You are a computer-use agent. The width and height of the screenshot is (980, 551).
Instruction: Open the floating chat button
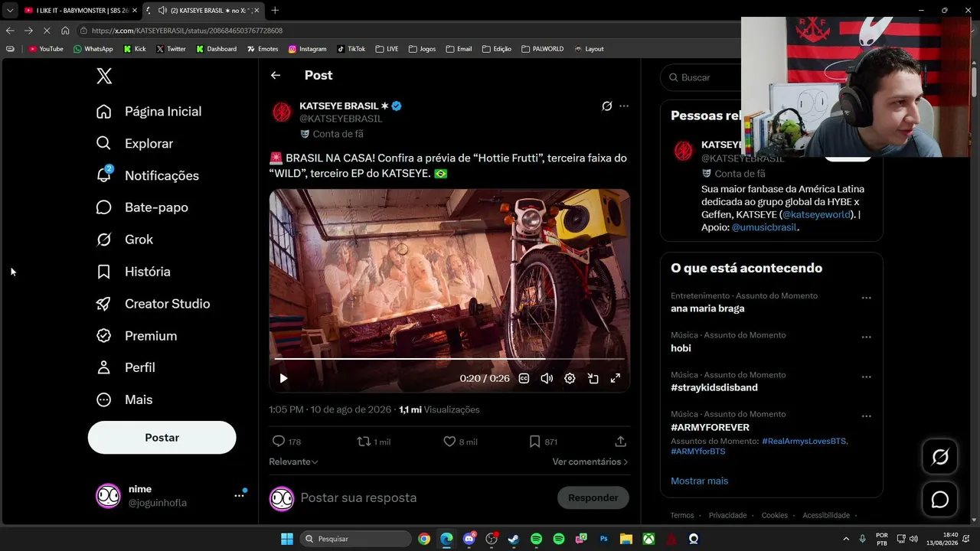pyautogui.click(x=939, y=500)
